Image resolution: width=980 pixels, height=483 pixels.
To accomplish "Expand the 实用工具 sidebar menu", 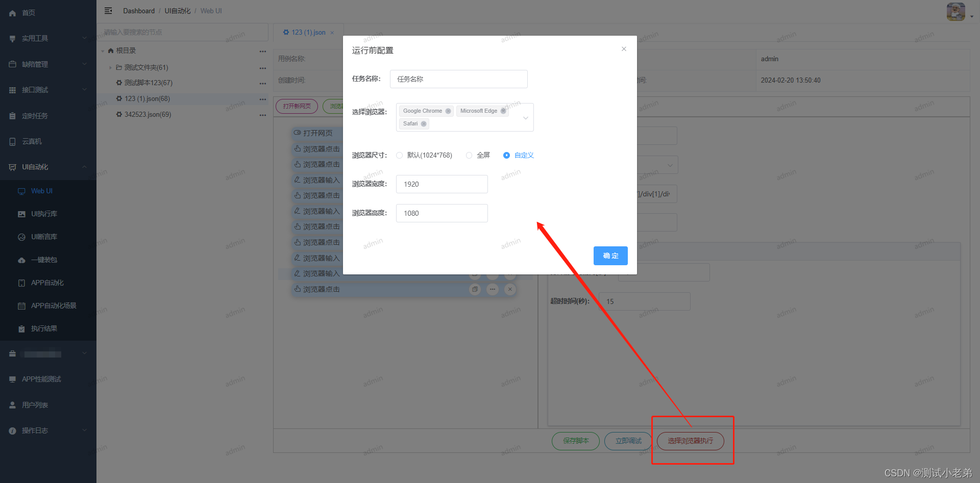I will tap(48, 39).
